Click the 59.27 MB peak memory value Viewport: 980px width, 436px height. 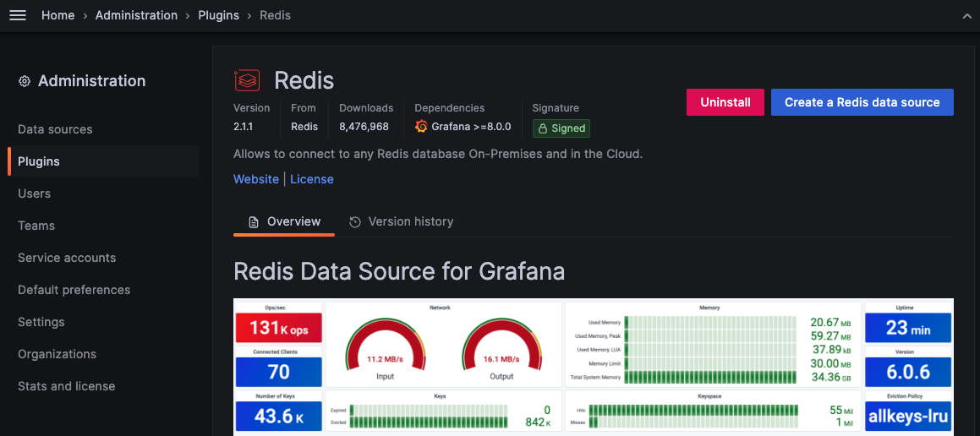point(830,336)
